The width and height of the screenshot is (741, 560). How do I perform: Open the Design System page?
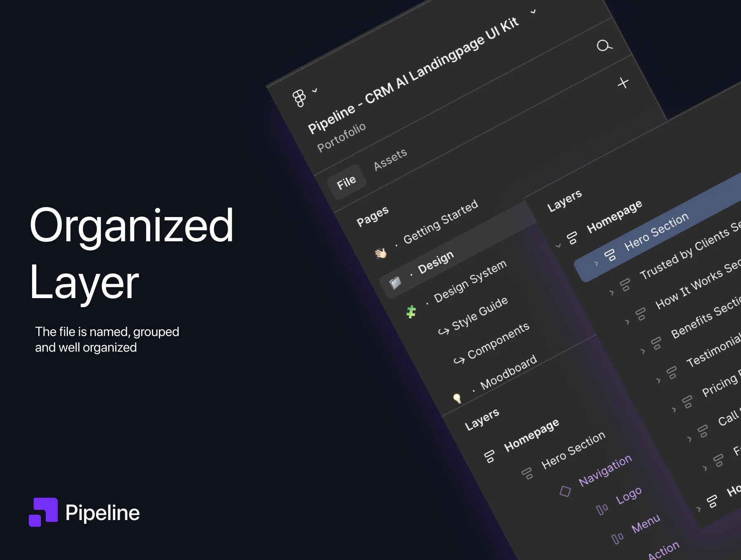[470, 281]
